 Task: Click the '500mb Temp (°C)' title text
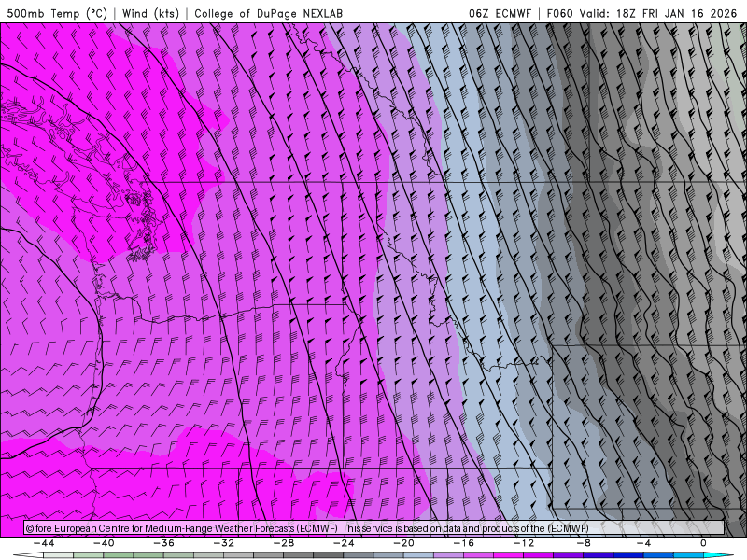click(57, 13)
